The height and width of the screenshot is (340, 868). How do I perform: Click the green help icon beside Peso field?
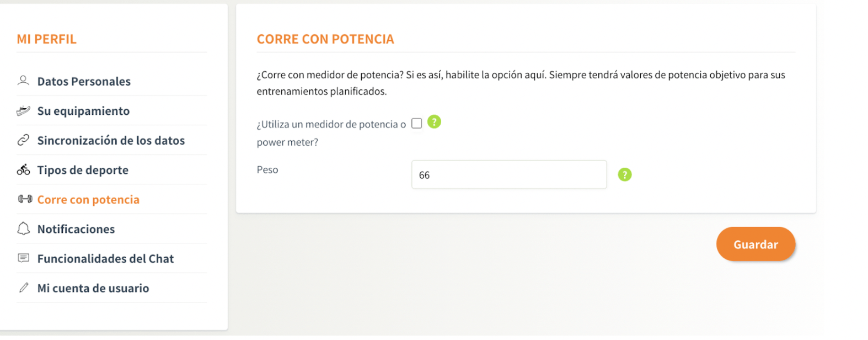[624, 174]
